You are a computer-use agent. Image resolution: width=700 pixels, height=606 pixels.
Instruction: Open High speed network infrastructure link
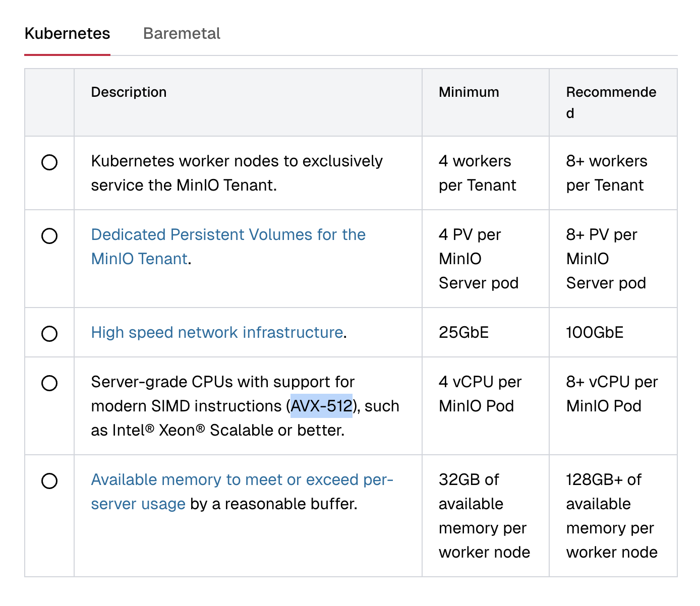(x=217, y=333)
